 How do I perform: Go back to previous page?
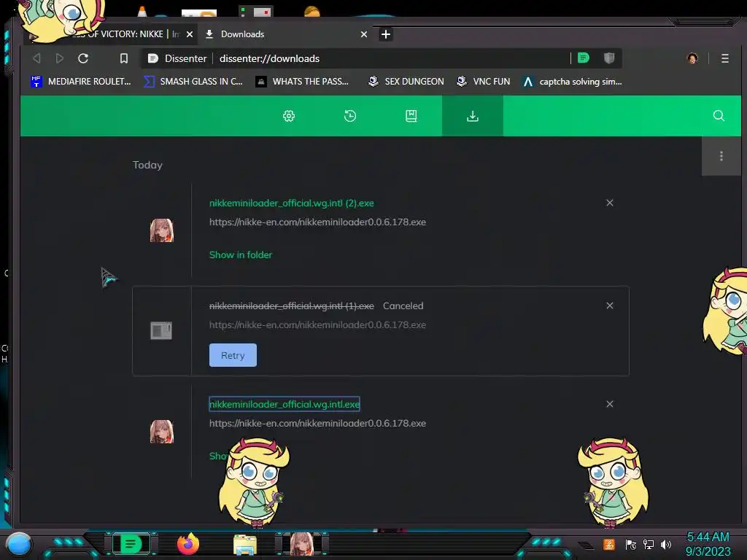click(x=36, y=58)
